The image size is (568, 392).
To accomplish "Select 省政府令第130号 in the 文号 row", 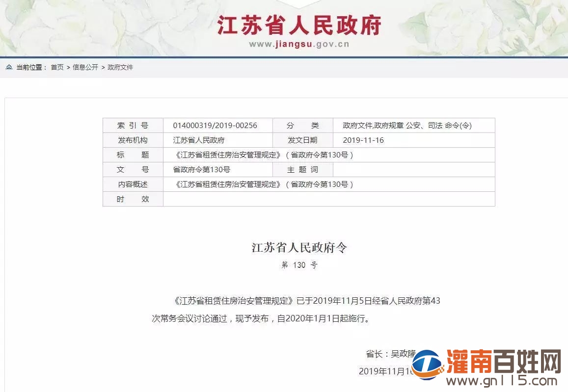I will 201,170.
